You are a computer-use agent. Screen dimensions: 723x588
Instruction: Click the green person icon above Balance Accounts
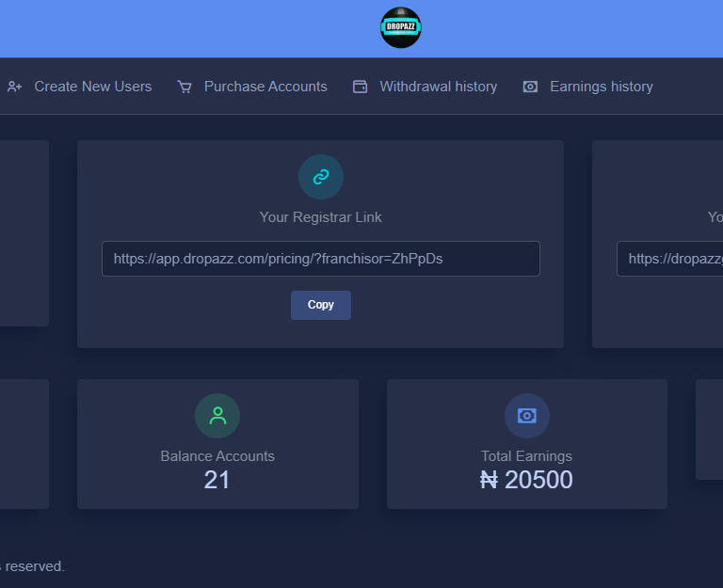click(217, 416)
